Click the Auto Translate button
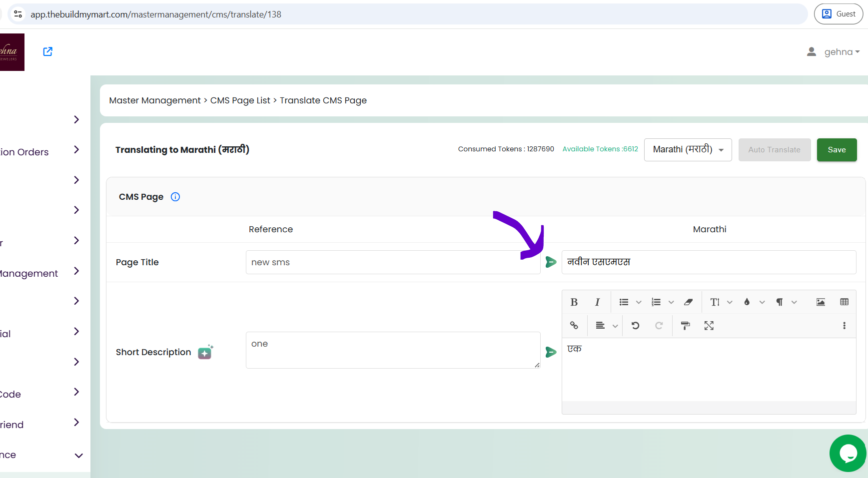This screenshot has width=868, height=478. [x=775, y=150]
